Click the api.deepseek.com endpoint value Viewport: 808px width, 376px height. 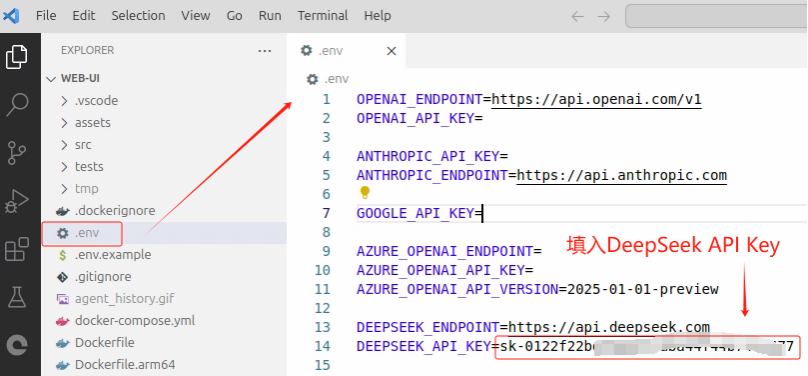(609, 327)
